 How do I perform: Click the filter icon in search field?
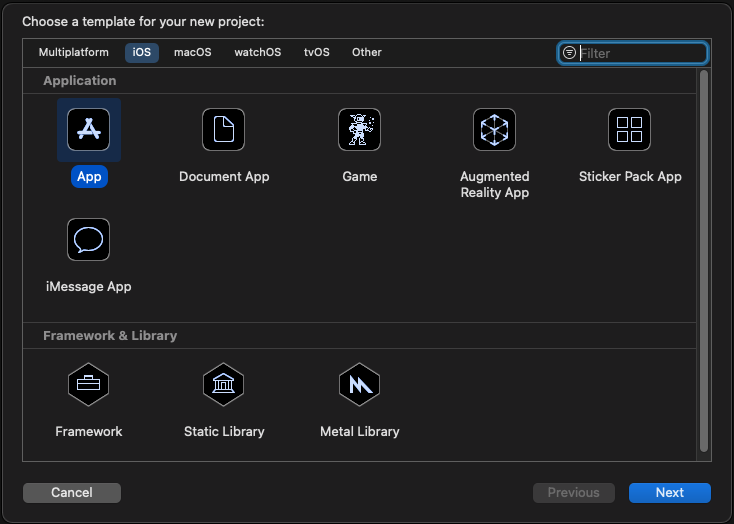[569, 52]
